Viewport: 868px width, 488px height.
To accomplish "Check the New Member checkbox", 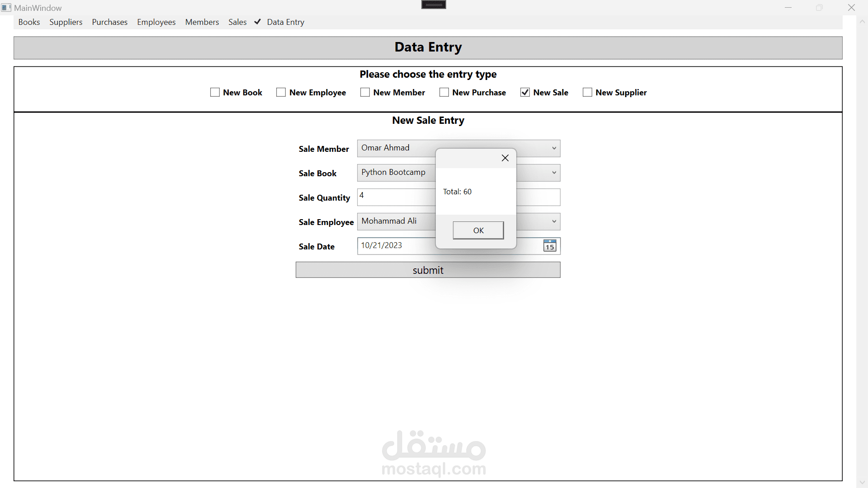I will pos(365,93).
